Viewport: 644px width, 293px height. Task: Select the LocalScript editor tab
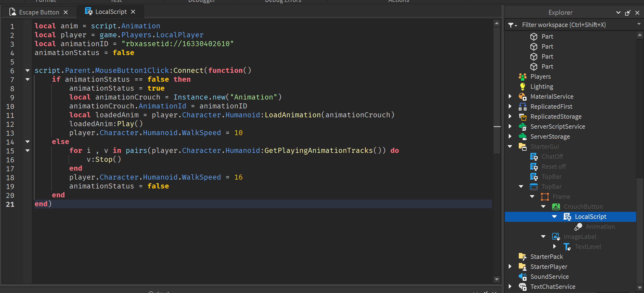[110, 12]
